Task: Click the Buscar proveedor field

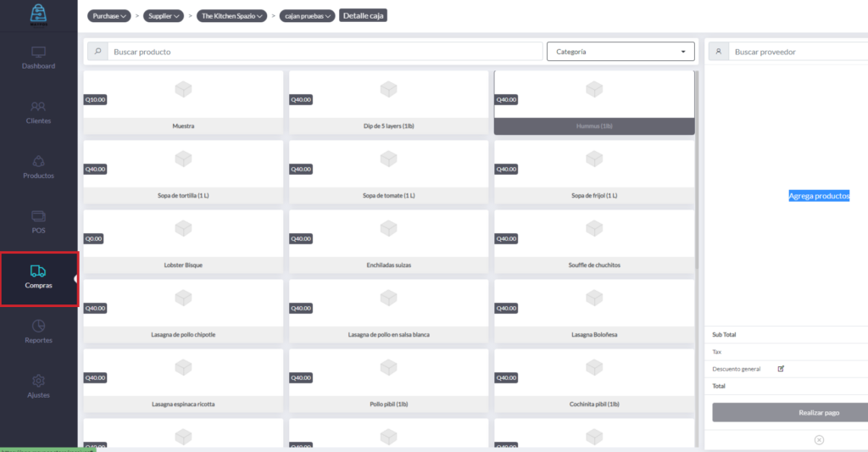Action: coord(795,52)
